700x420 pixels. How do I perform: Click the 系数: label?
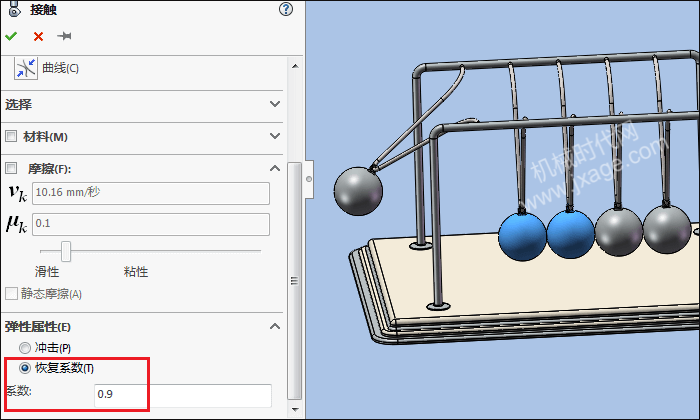click(19, 391)
